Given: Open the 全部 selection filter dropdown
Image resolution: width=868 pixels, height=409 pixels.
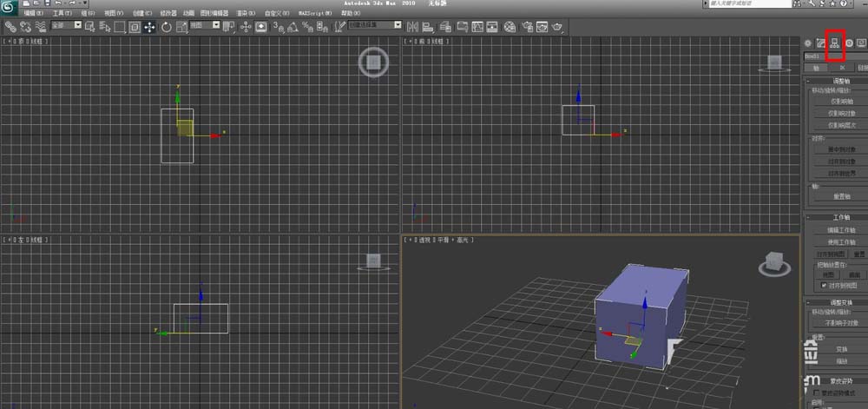Looking at the screenshot, I should pyautogui.click(x=67, y=26).
